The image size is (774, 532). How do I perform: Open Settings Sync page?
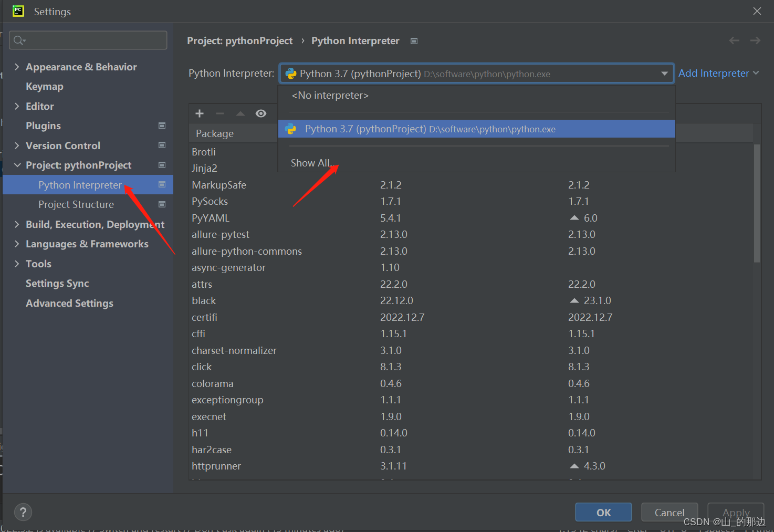[57, 283]
